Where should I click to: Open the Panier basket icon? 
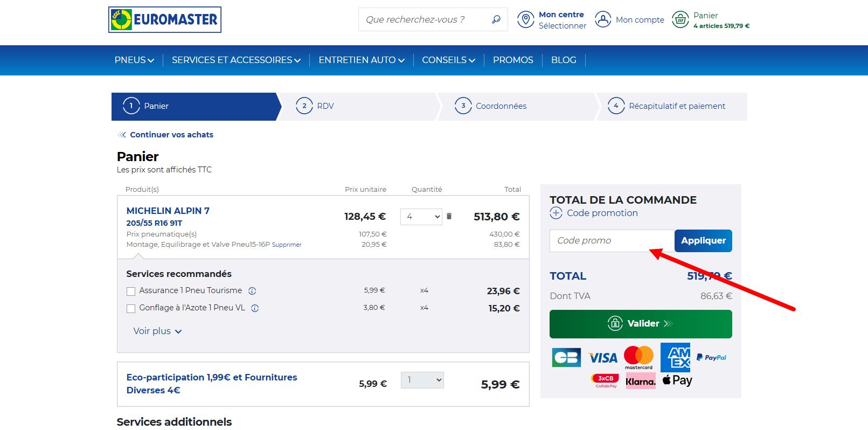680,20
